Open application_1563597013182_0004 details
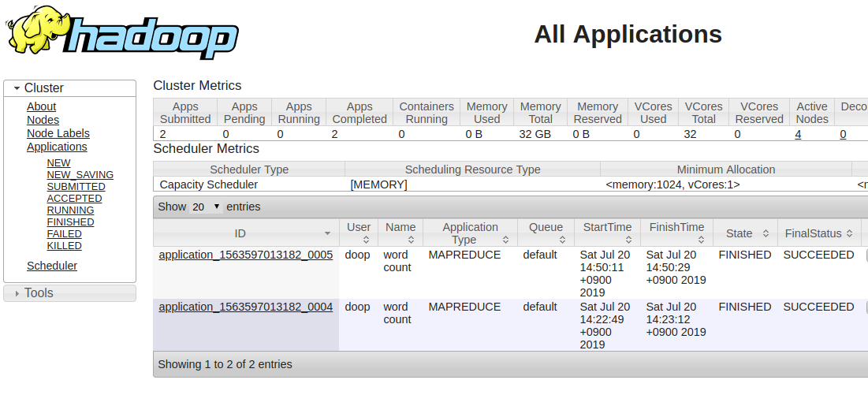 coord(246,307)
